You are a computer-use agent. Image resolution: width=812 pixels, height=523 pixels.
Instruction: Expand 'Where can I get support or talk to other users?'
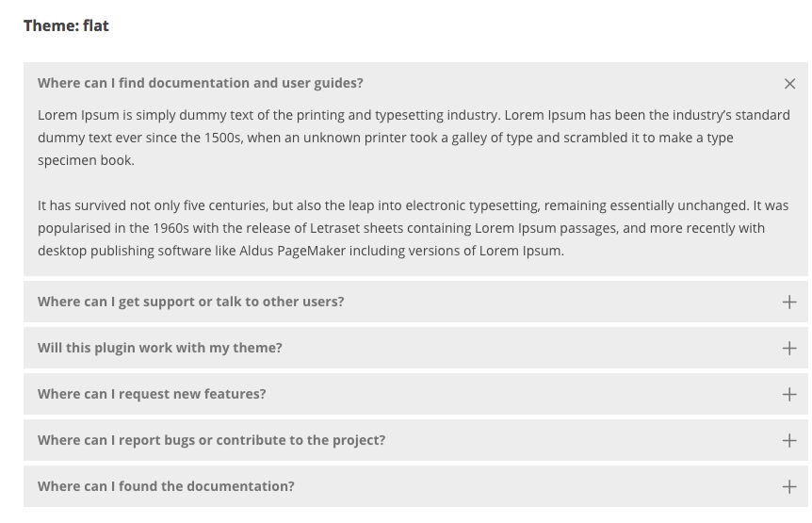[190, 302]
